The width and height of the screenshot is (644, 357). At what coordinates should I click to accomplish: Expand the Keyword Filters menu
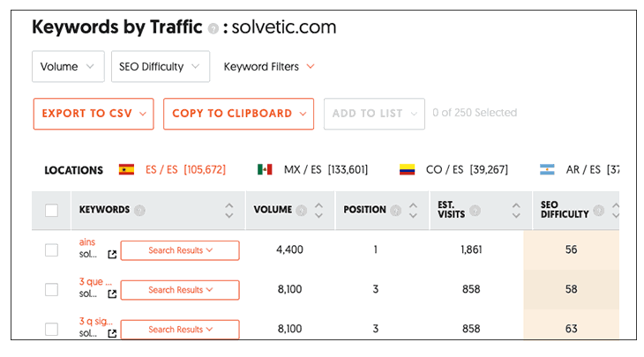click(x=269, y=67)
